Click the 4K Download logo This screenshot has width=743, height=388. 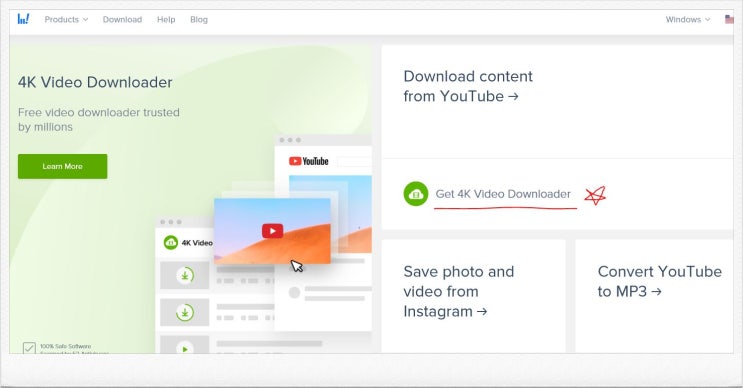[x=23, y=19]
